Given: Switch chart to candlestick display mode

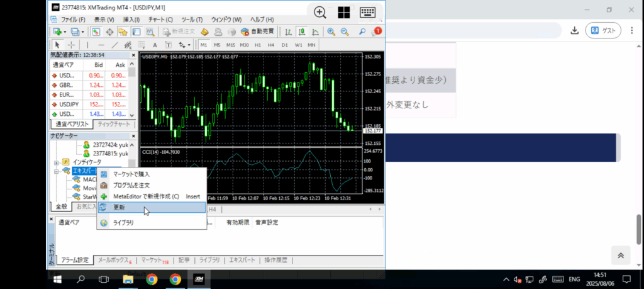Looking at the screenshot, I should (301, 31).
